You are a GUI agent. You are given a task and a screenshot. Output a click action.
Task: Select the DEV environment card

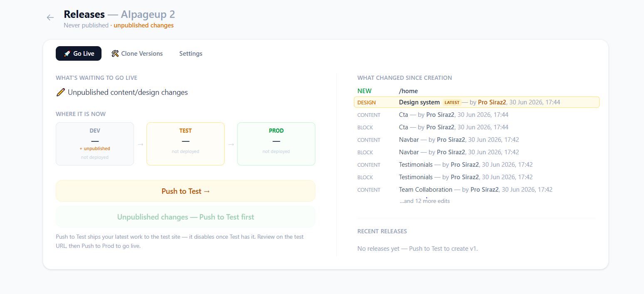pyautogui.click(x=95, y=144)
